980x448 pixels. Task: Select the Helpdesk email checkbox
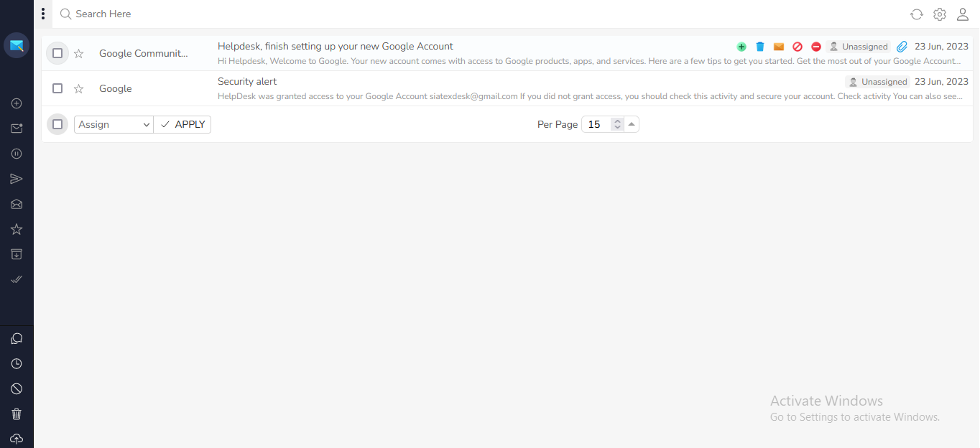point(57,52)
